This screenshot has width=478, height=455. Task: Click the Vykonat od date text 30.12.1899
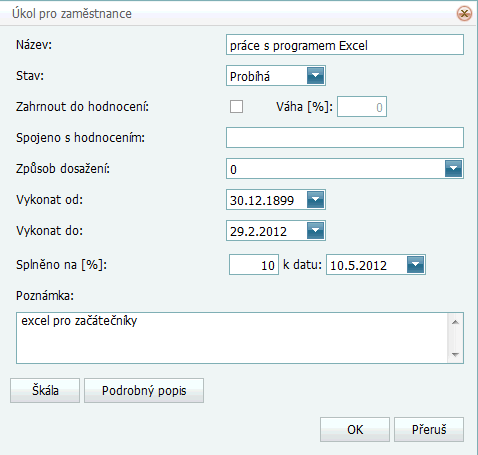[x=262, y=200]
